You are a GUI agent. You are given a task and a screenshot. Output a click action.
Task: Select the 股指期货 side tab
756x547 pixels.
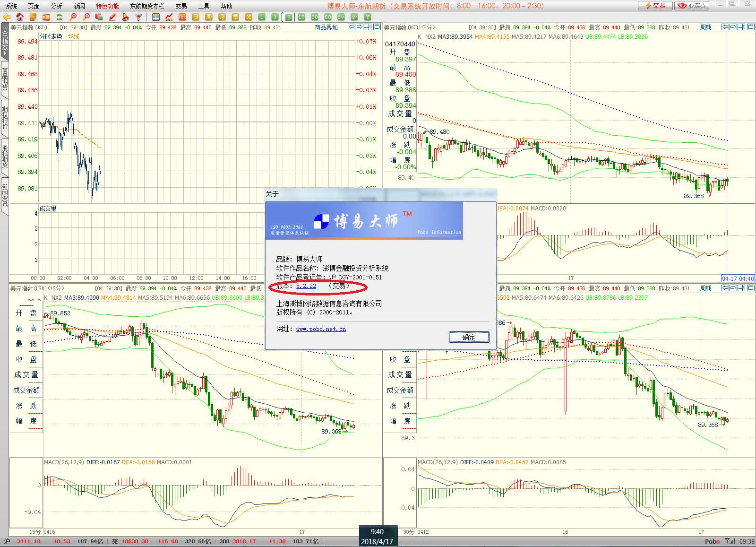point(5,157)
